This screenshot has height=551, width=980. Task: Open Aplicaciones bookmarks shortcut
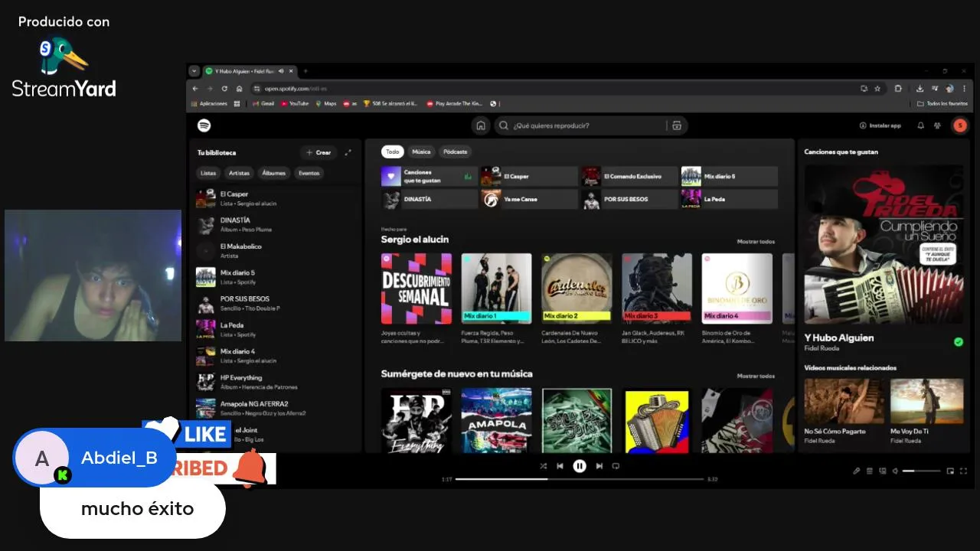coord(210,103)
